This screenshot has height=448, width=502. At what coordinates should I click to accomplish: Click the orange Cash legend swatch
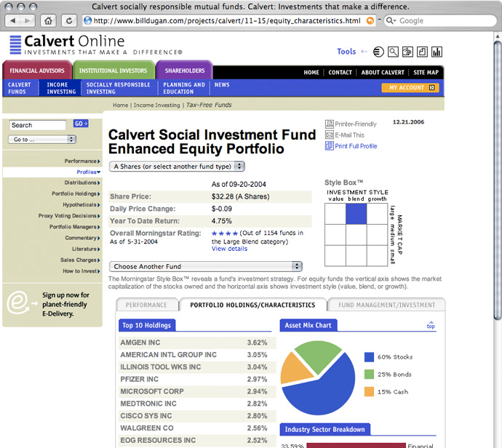369,392
